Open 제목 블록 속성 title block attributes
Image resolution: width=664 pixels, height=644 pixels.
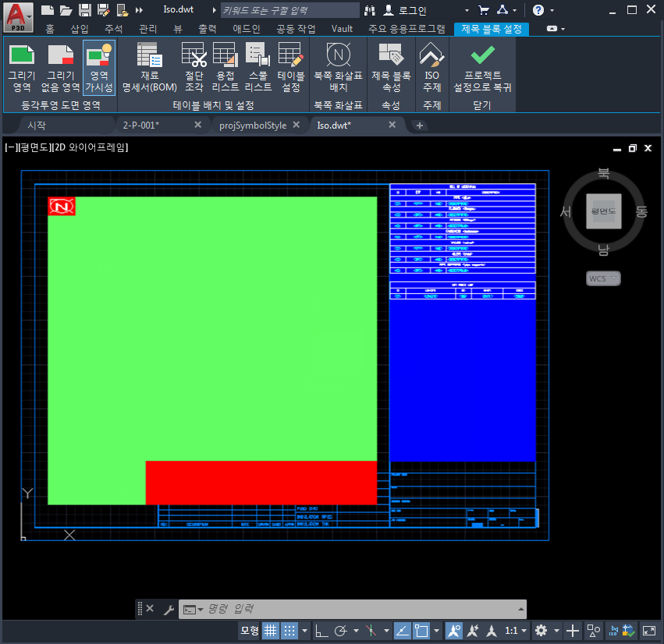tap(391, 68)
